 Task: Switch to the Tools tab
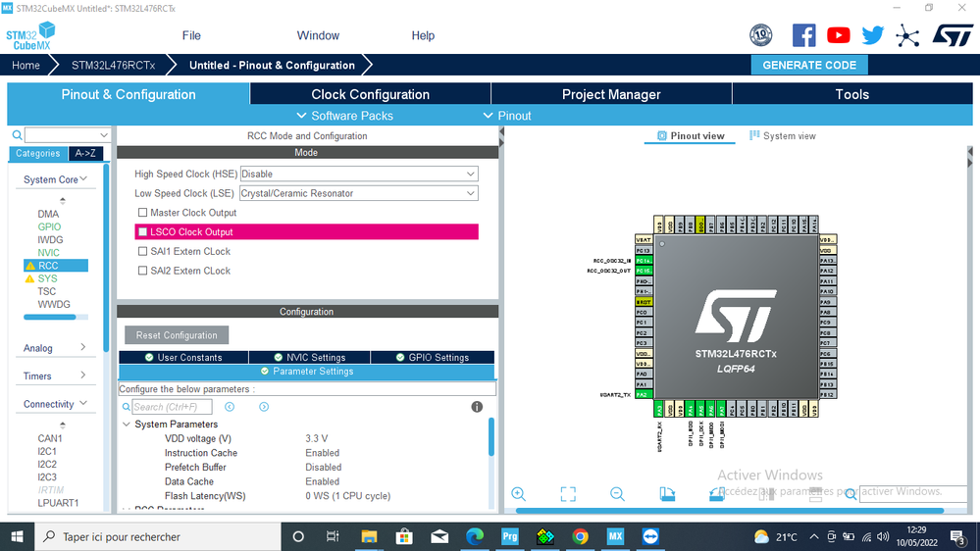coord(851,94)
